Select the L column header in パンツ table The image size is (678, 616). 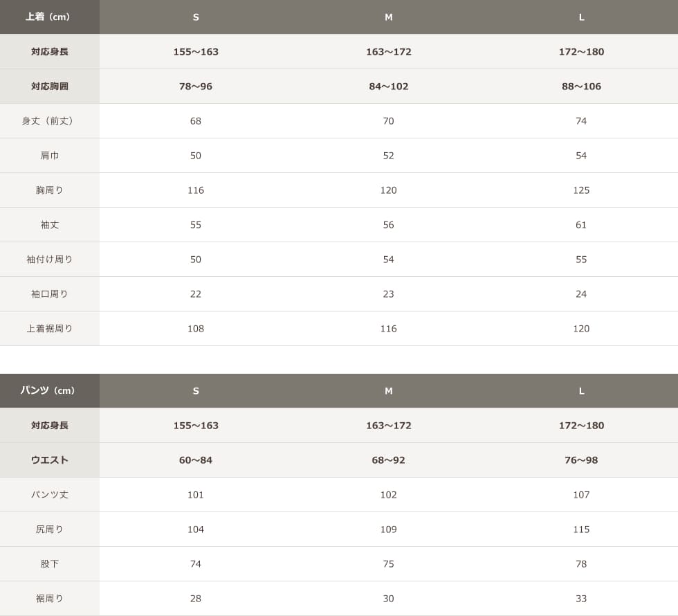(581, 391)
